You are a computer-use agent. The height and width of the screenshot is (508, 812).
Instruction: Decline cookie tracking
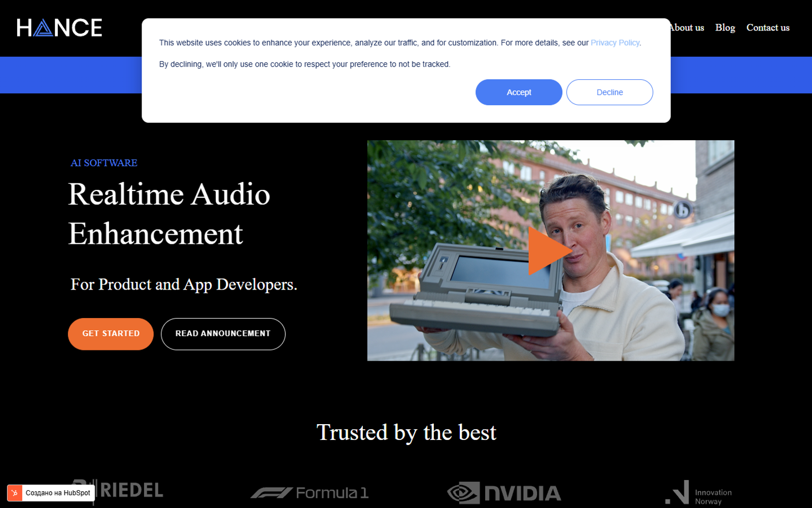pyautogui.click(x=610, y=92)
